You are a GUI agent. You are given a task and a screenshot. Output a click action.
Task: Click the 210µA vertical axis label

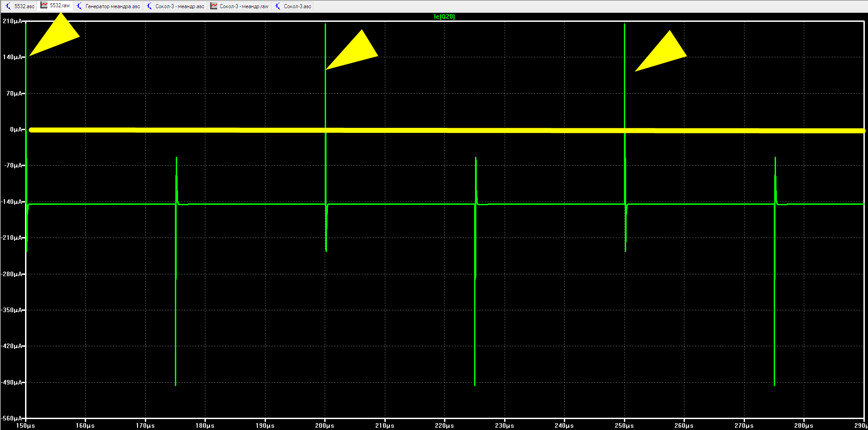tap(12, 21)
